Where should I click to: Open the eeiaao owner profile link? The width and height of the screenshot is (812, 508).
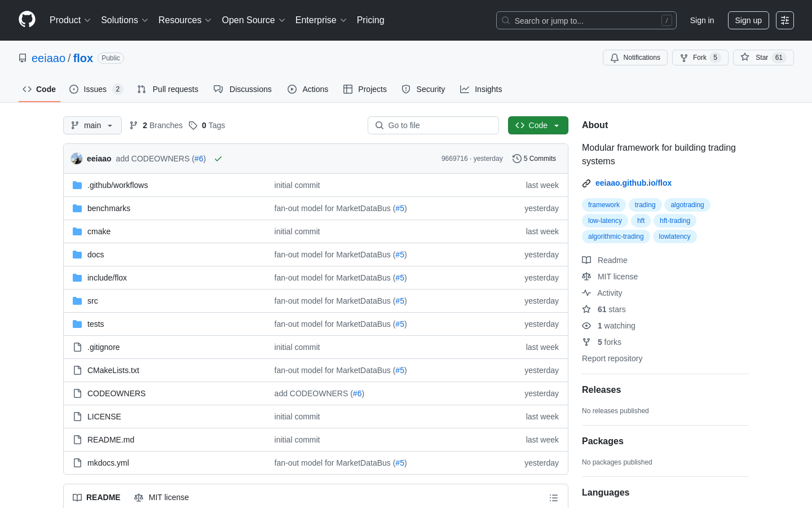click(x=48, y=58)
